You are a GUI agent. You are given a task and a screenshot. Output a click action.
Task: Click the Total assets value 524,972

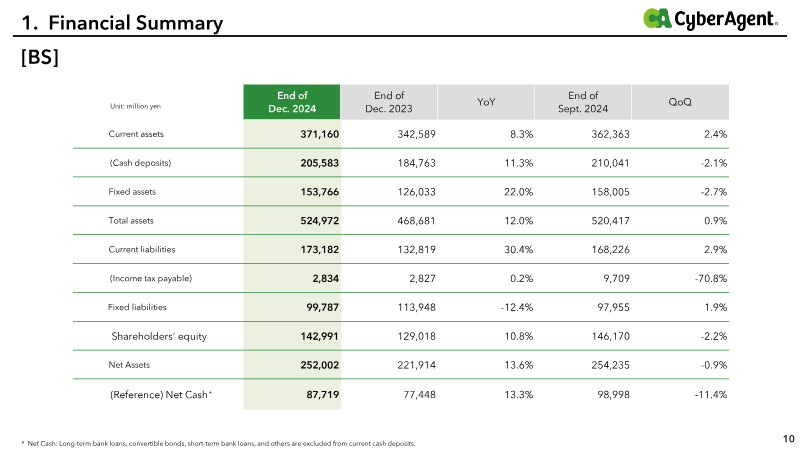click(319, 221)
